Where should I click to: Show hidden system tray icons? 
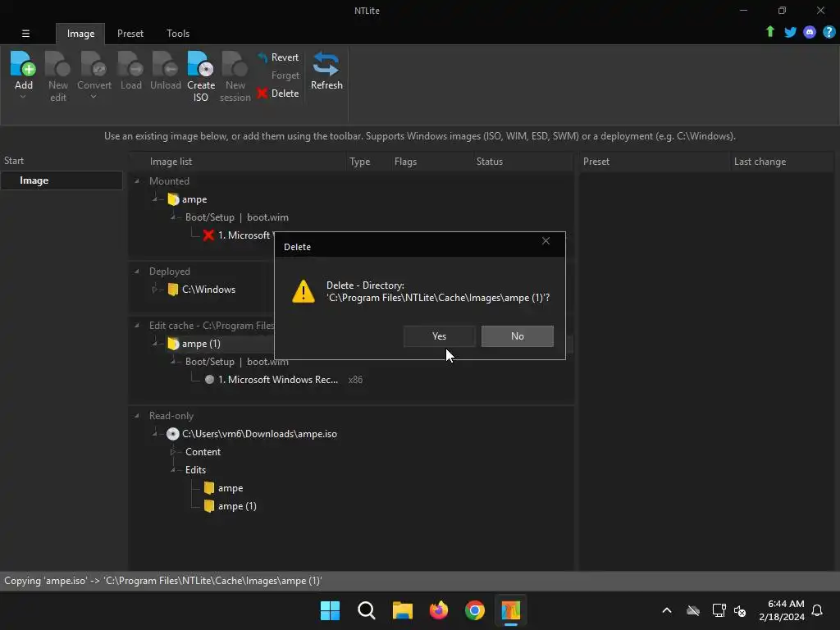pyautogui.click(x=666, y=610)
